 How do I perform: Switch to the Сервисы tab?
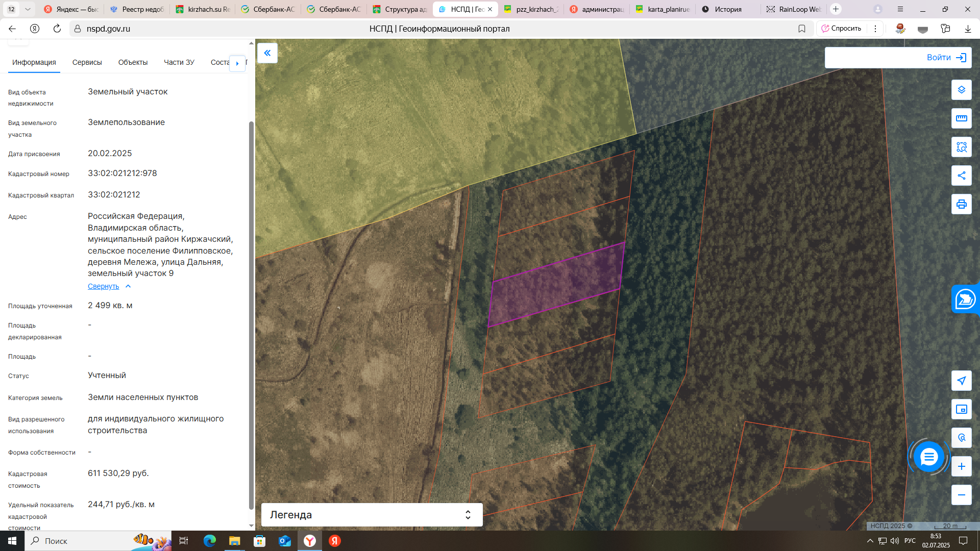(87, 62)
